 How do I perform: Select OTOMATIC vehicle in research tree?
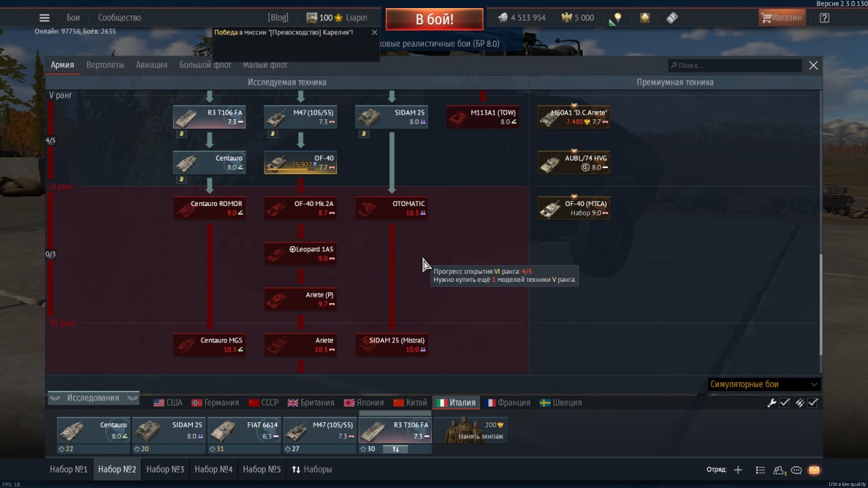pos(392,208)
